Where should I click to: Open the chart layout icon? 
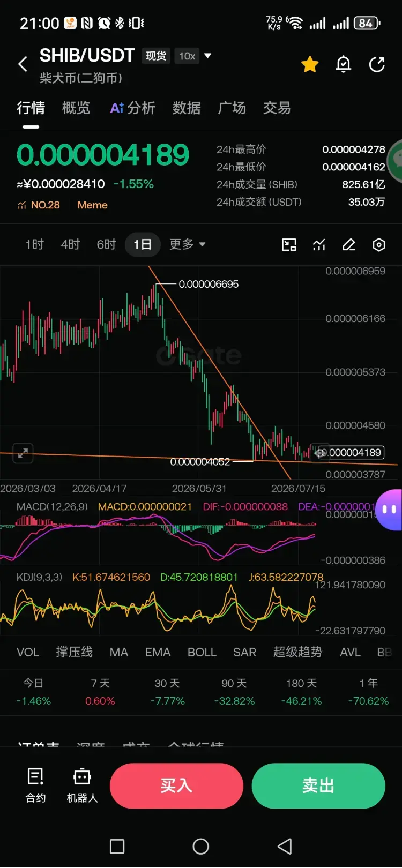tap(289, 245)
